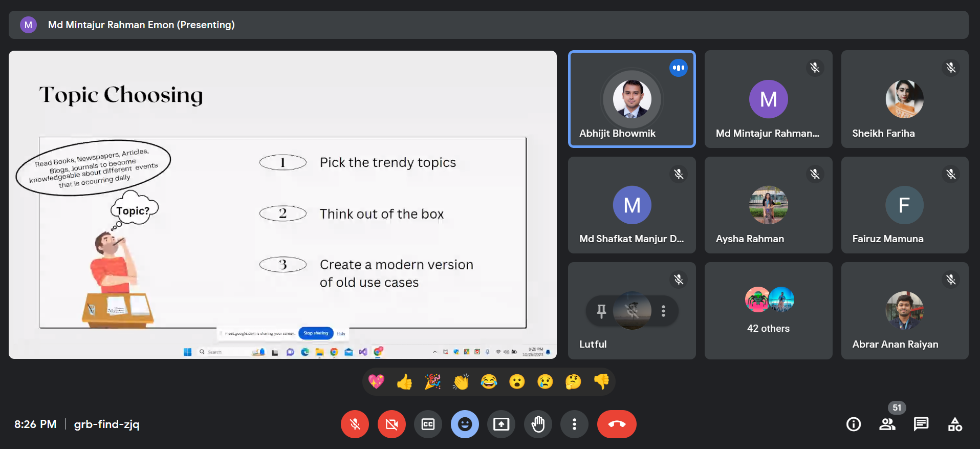Expand the 42 others tile
This screenshot has width=980, height=449.
(x=768, y=310)
